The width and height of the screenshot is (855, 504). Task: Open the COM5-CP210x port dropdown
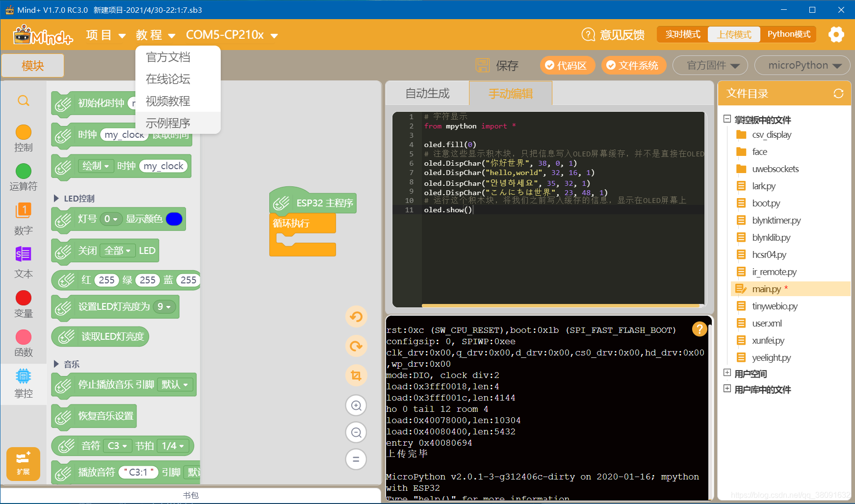(x=232, y=35)
